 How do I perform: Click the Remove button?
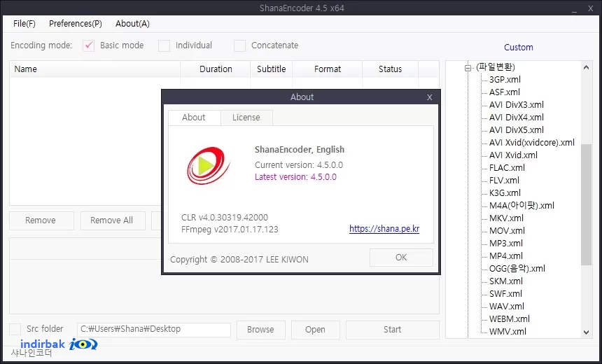pyautogui.click(x=41, y=220)
